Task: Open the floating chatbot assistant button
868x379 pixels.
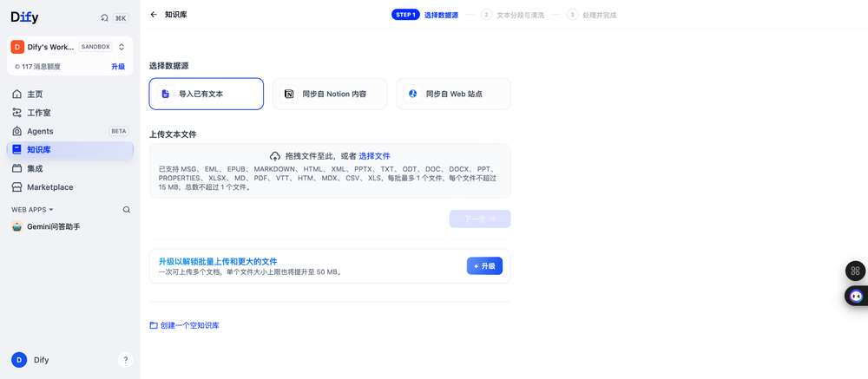Action: pos(856,296)
